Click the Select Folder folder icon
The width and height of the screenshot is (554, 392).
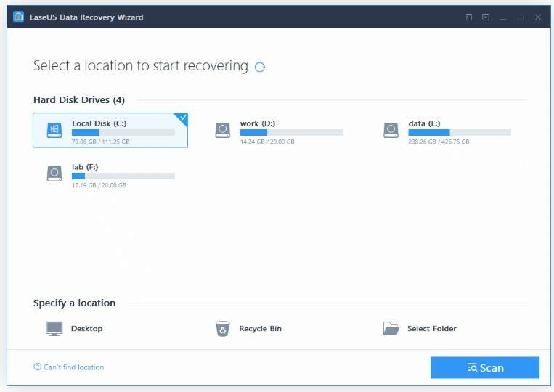pyautogui.click(x=391, y=328)
